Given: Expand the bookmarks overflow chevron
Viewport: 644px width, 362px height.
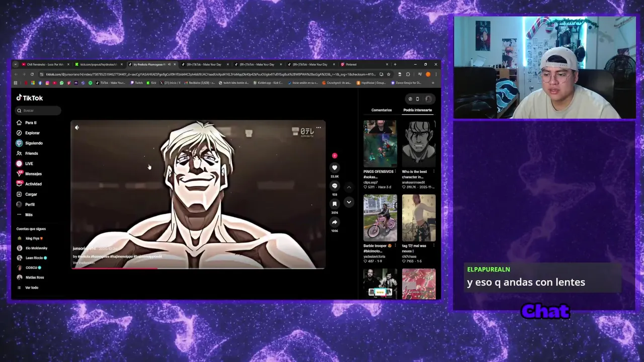Looking at the screenshot, I should [433, 83].
